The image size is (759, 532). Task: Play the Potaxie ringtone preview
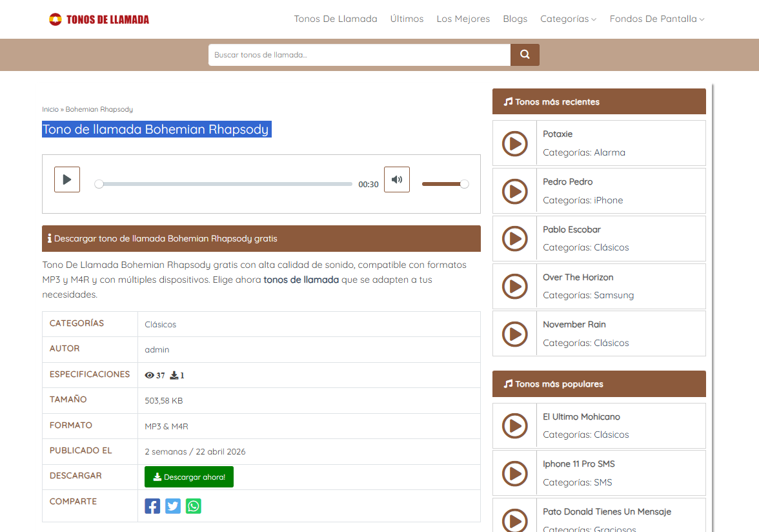tap(514, 144)
